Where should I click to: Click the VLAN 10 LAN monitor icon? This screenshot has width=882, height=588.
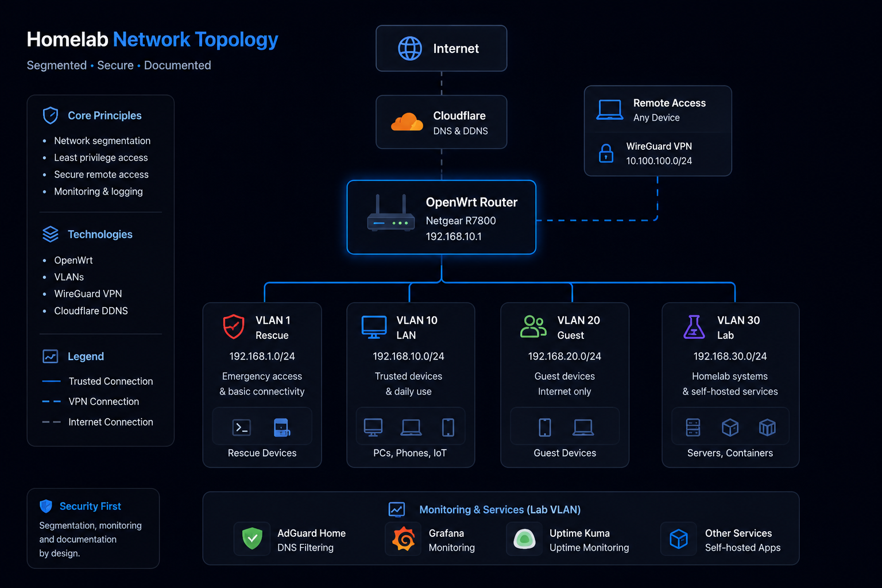point(374,327)
